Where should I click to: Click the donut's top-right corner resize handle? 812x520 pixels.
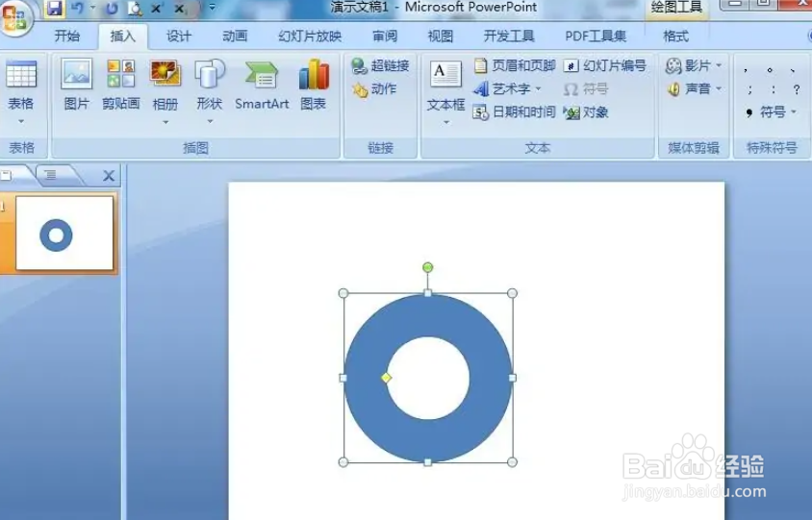click(512, 293)
